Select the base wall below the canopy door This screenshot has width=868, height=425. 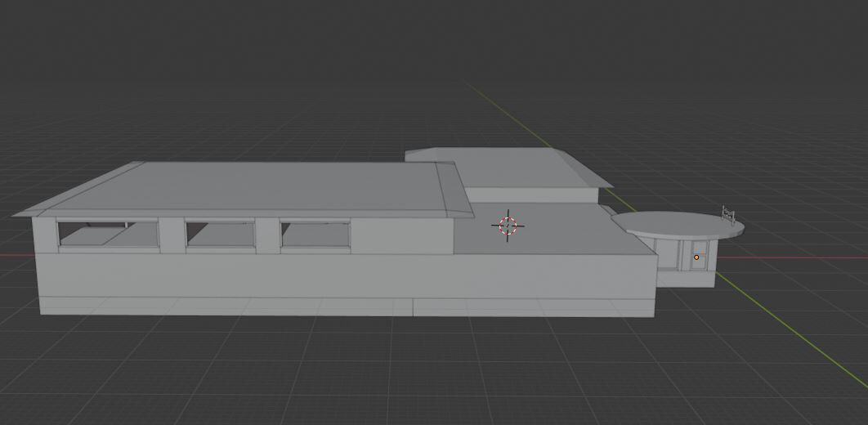pos(687,279)
